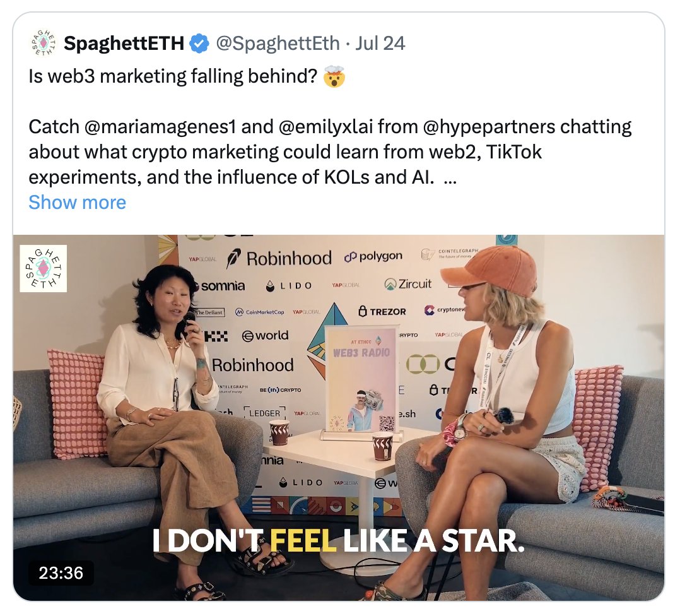Click the SpaghettETH profile avatar

(43, 43)
